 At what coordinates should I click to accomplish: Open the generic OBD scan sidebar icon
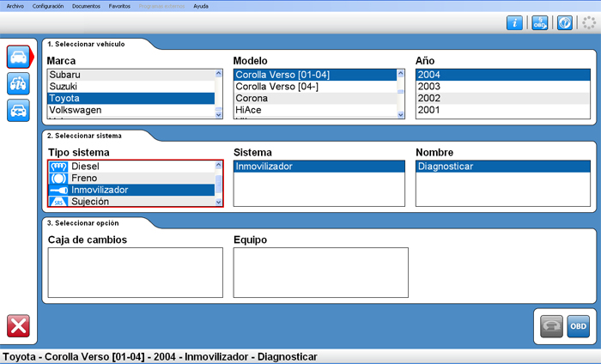click(18, 83)
